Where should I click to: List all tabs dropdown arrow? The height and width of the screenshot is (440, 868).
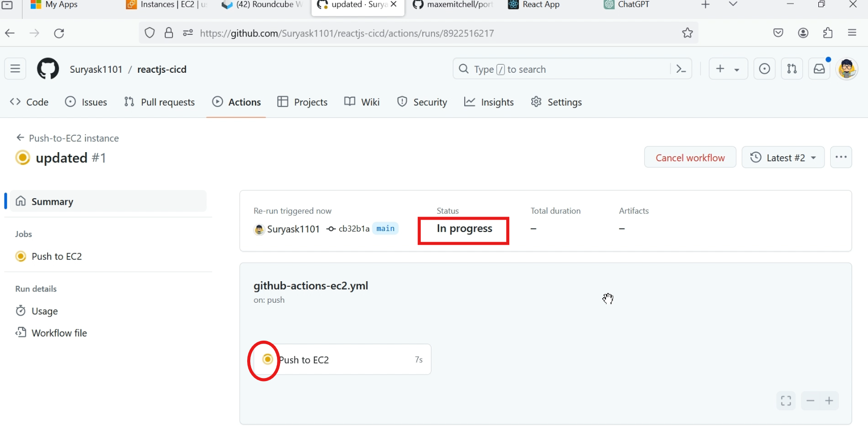tap(733, 5)
